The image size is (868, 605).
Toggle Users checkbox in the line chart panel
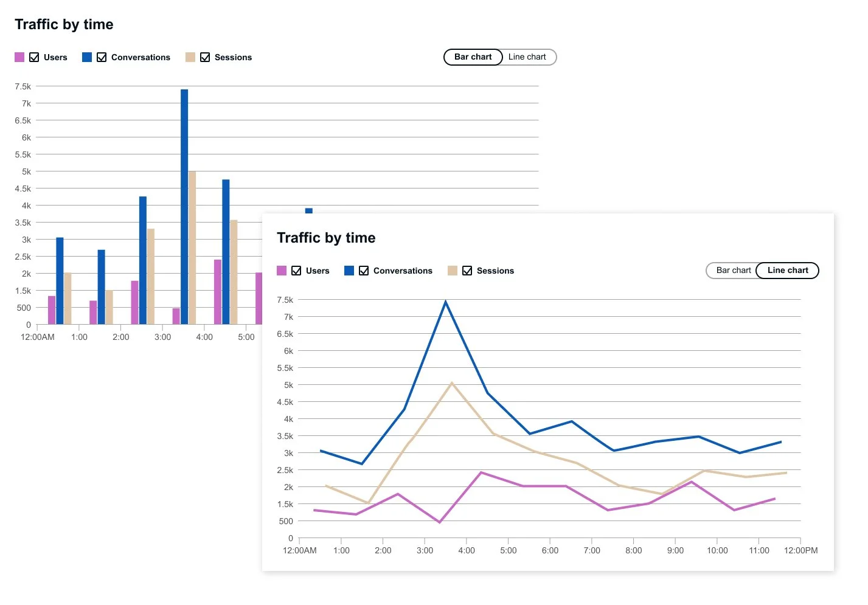click(x=296, y=271)
